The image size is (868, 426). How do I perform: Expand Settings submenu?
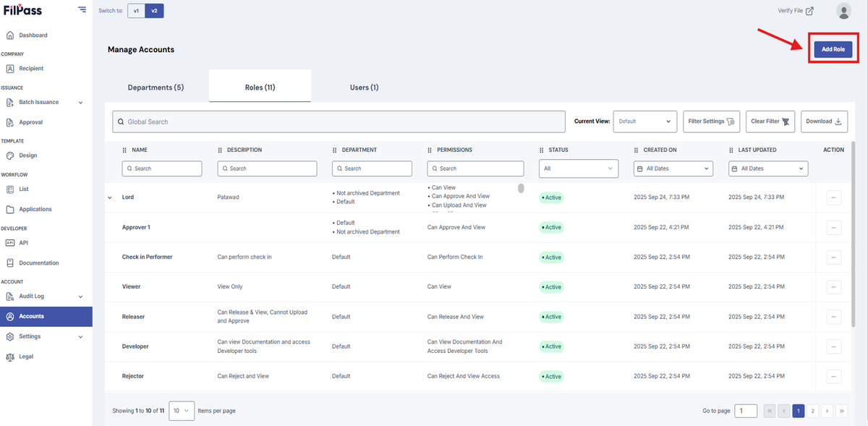(x=80, y=337)
